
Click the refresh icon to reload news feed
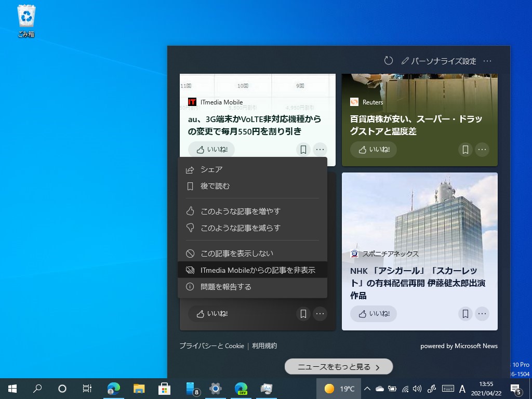tap(389, 60)
